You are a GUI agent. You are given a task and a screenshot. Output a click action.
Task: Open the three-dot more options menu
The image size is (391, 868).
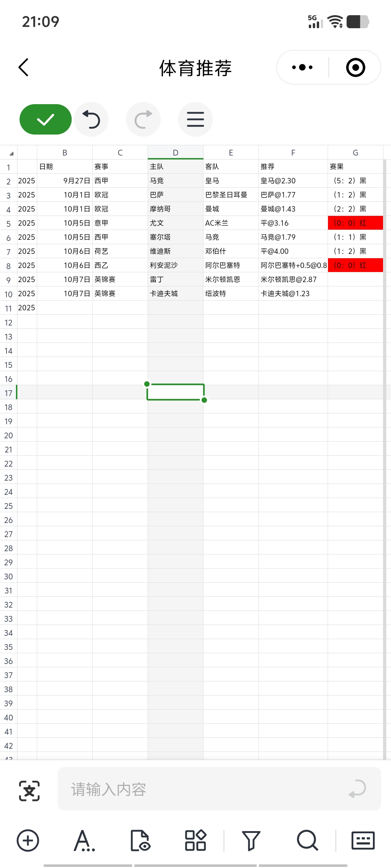302,68
